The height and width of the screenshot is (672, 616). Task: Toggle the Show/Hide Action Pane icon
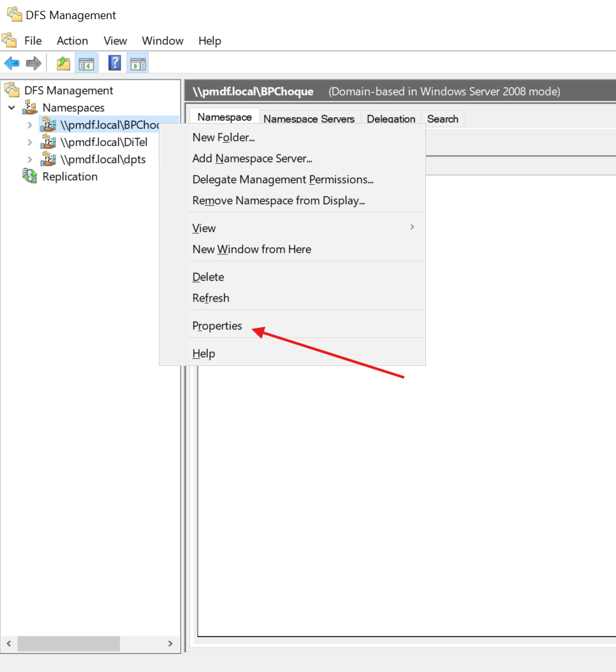pos(138,63)
